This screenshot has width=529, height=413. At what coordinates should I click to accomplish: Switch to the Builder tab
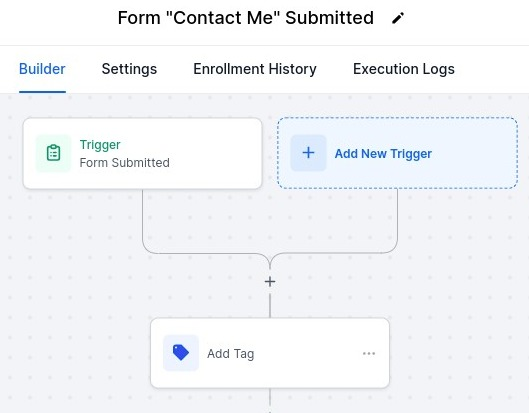[42, 69]
